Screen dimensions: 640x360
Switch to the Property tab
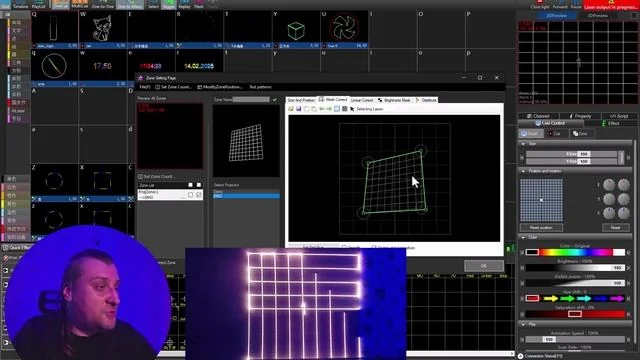(580, 116)
